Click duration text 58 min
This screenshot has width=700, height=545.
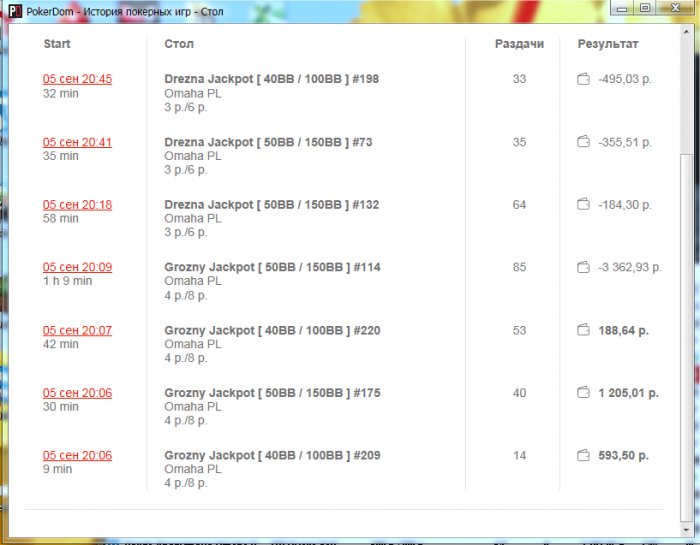pyautogui.click(x=61, y=218)
